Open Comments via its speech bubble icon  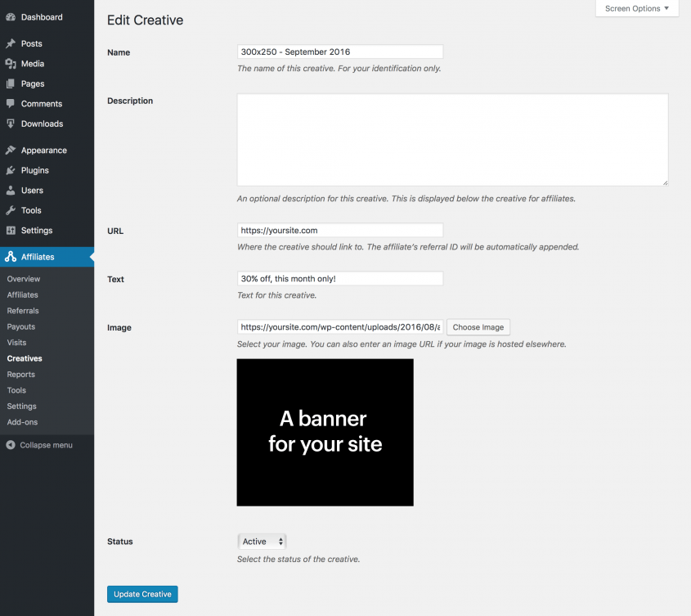click(x=11, y=103)
